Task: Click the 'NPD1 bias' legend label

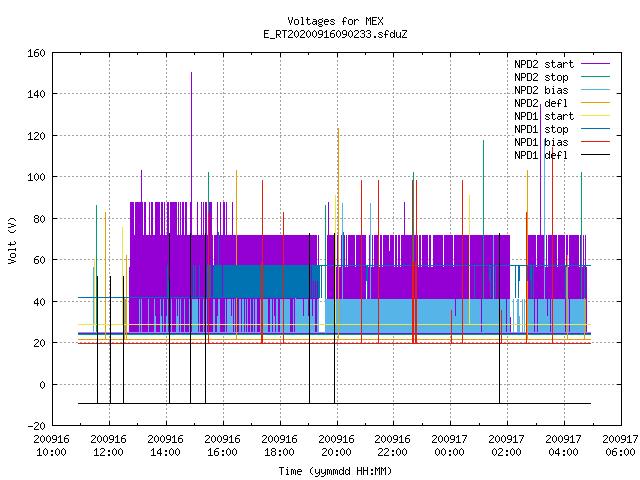Action: [541, 142]
